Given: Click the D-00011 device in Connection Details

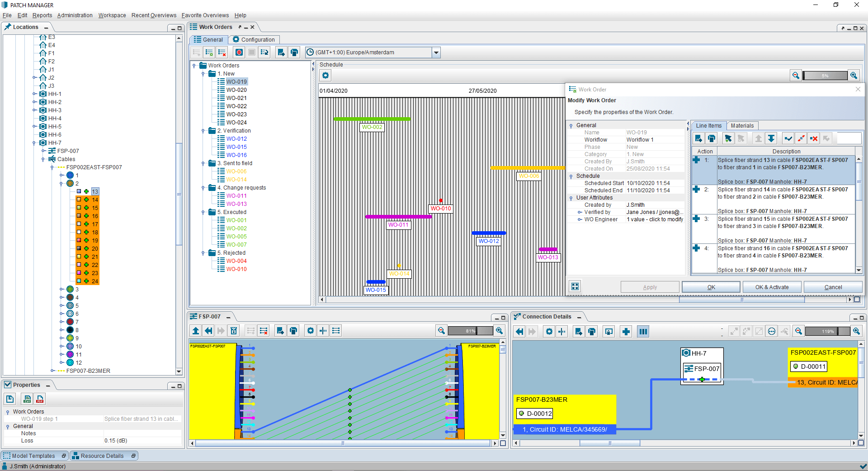Looking at the screenshot, I should [809, 366].
